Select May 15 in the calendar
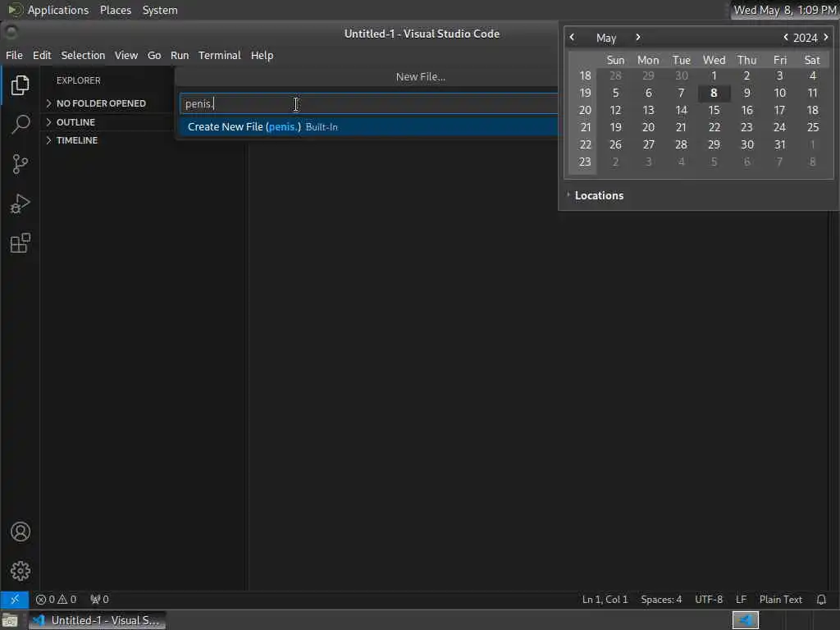Viewport: 840px width, 630px height. point(714,110)
